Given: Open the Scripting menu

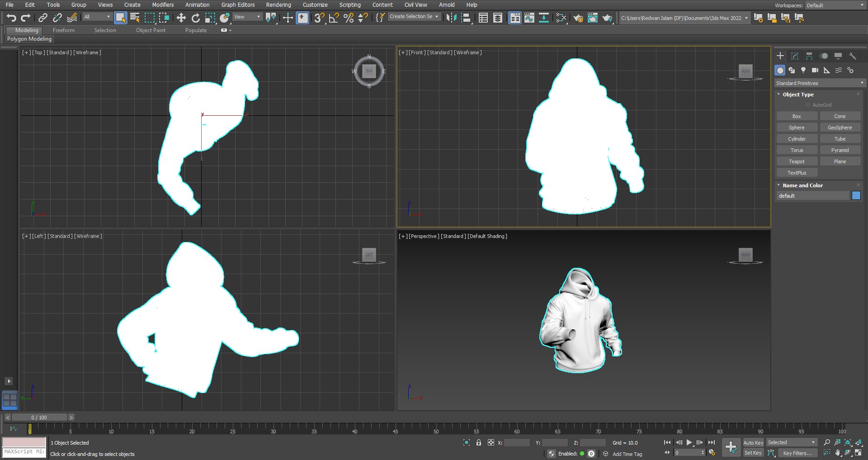Looking at the screenshot, I should point(350,5).
